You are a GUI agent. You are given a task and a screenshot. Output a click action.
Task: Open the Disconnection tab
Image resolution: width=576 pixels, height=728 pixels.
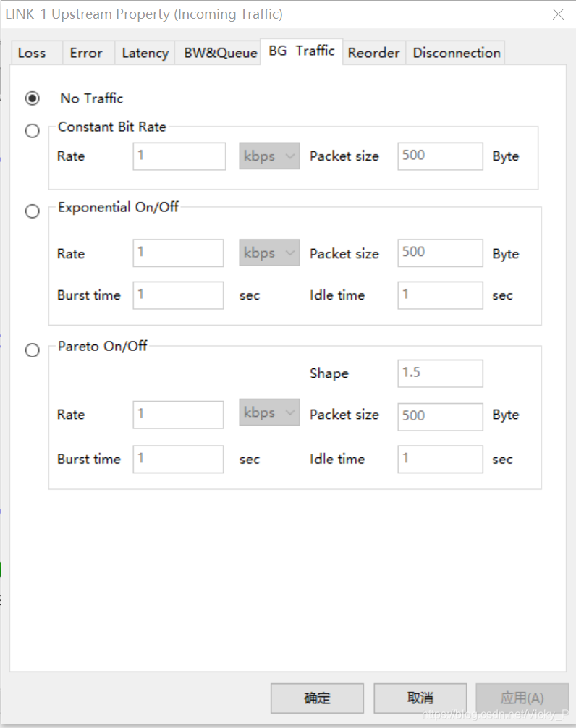(x=456, y=53)
